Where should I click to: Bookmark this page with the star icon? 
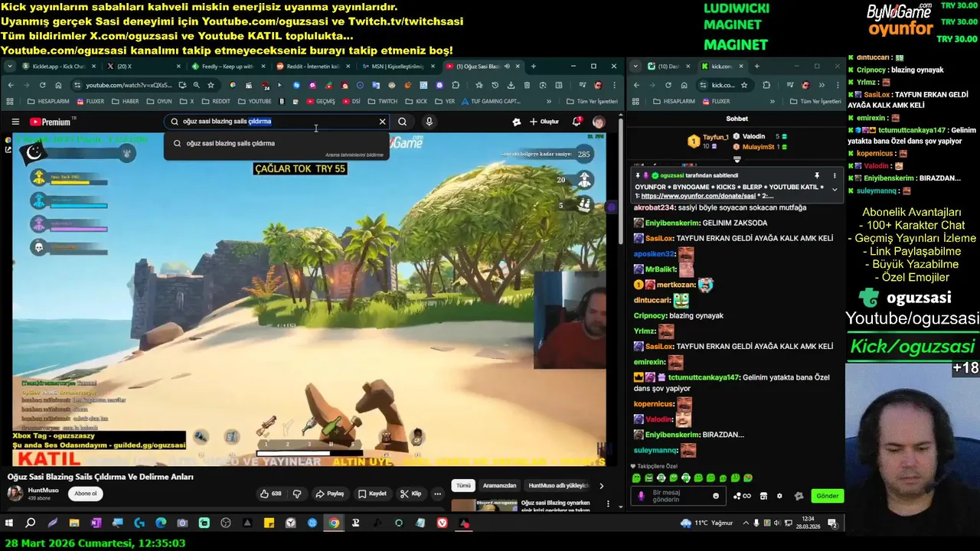click(x=211, y=85)
